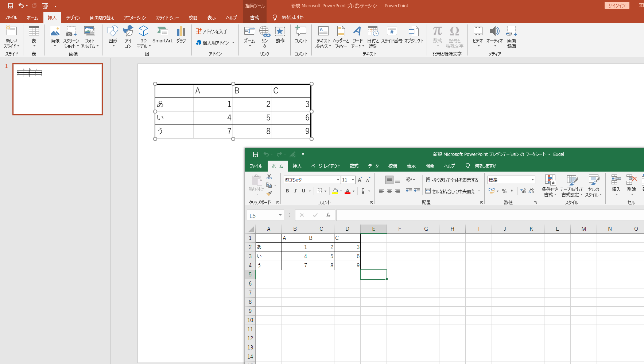Image resolution: width=644 pixels, height=364 pixels.
Task: Insert a table in PowerPoint
Action: [x=34, y=36]
